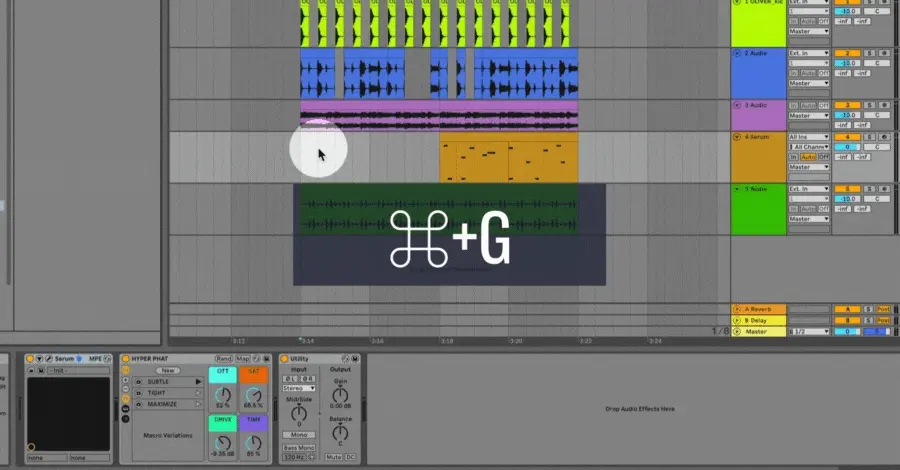Solo the A Reverb return track
The height and width of the screenshot is (470, 900).
click(868, 309)
